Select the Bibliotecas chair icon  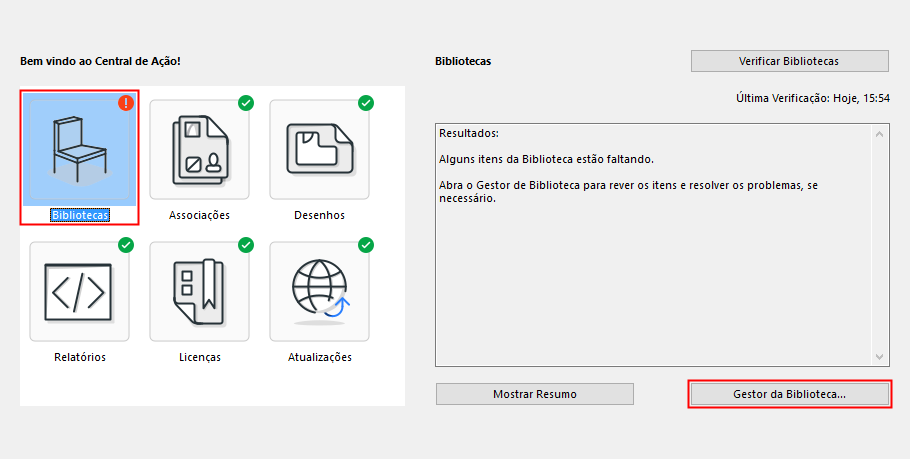(x=80, y=150)
